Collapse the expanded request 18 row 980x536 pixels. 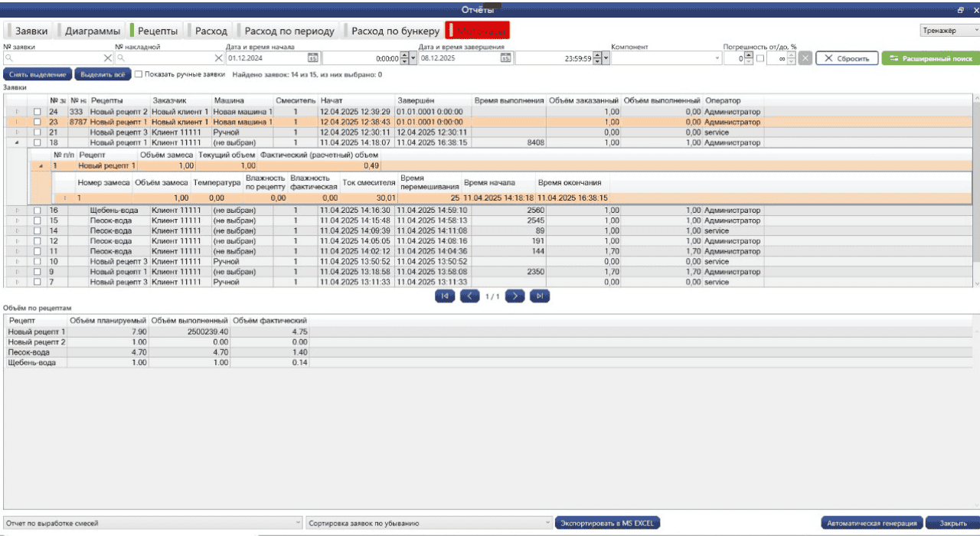click(x=17, y=142)
